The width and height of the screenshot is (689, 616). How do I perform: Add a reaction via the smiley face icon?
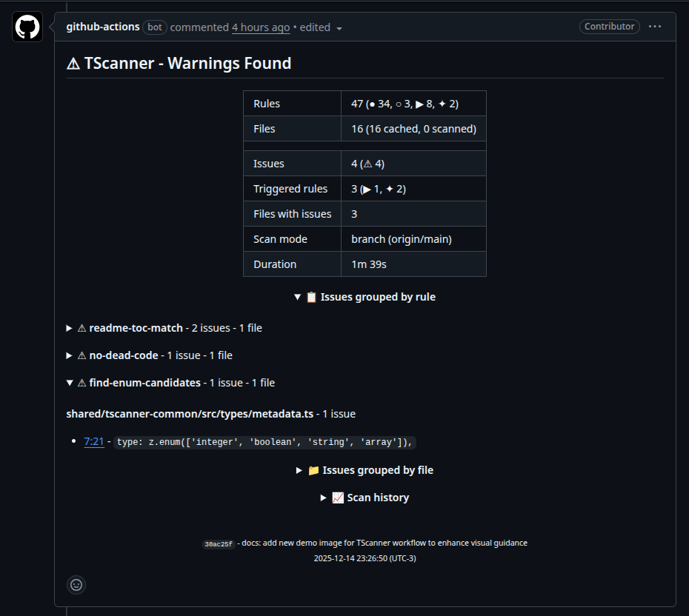[x=76, y=585]
